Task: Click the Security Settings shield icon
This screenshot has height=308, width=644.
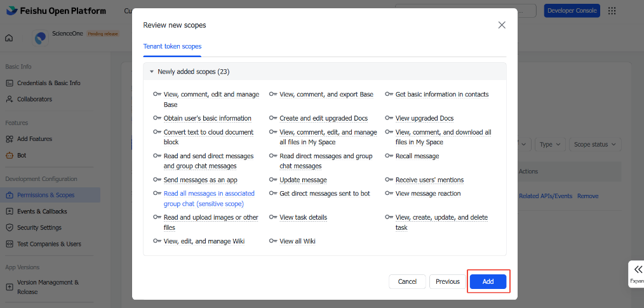Action: (x=10, y=227)
